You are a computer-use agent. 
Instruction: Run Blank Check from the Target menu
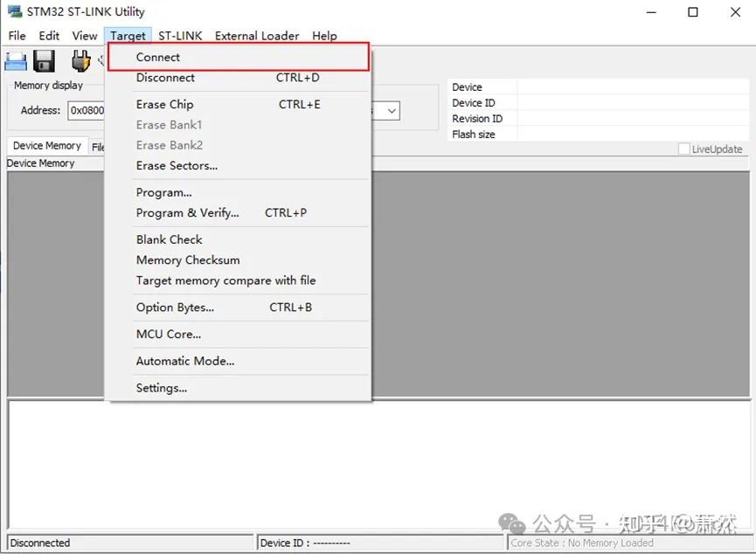[x=169, y=239]
